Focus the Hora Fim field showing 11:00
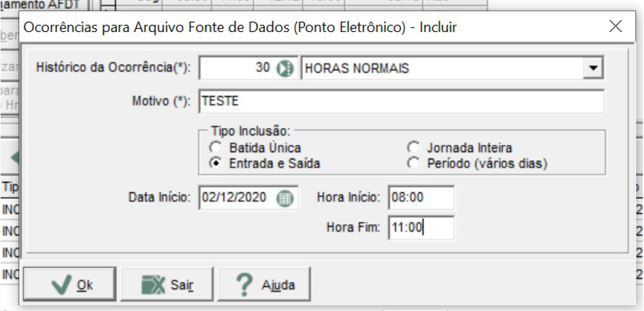Image resolution: width=644 pixels, height=311 pixels. (x=421, y=227)
